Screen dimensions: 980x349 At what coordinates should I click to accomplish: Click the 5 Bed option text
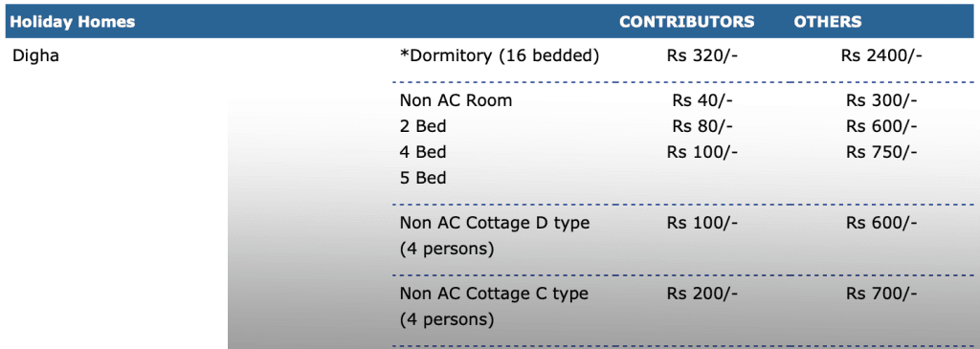click(423, 178)
